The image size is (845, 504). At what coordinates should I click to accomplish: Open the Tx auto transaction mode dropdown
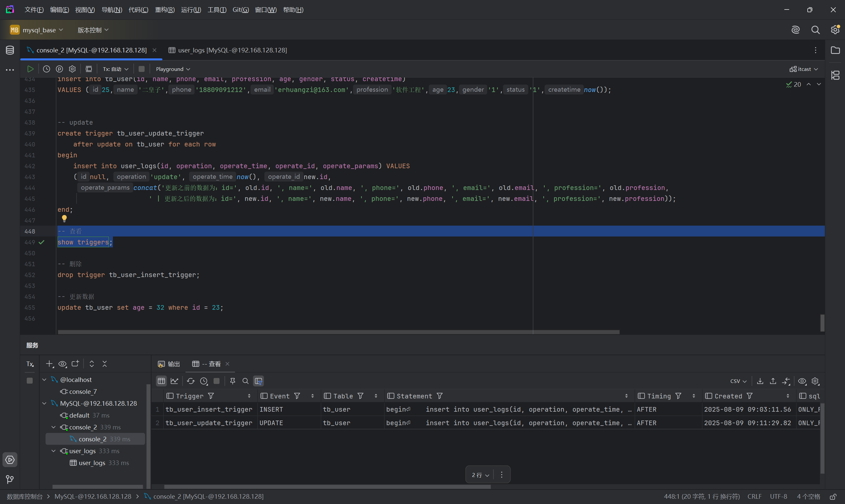pyautogui.click(x=116, y=69)
